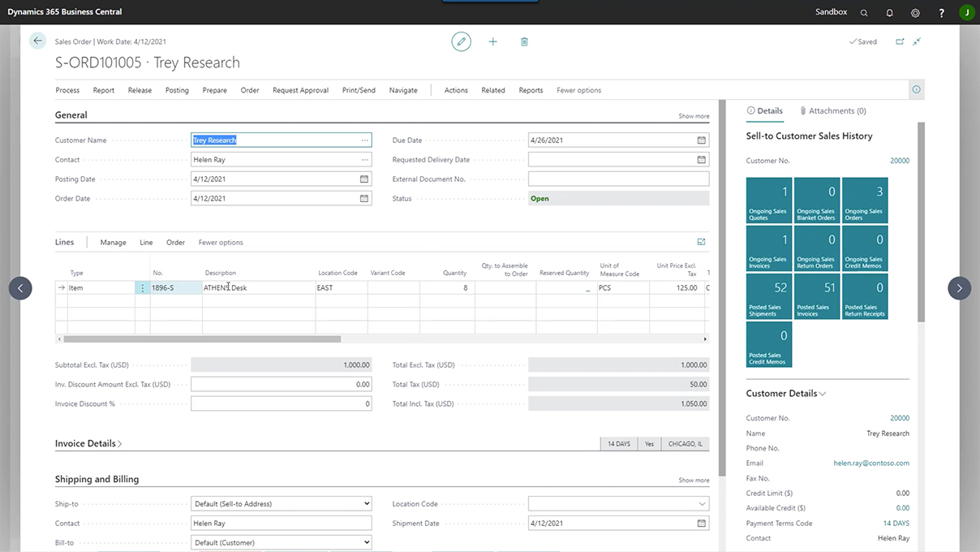Open the search magnifier icon

864,12
